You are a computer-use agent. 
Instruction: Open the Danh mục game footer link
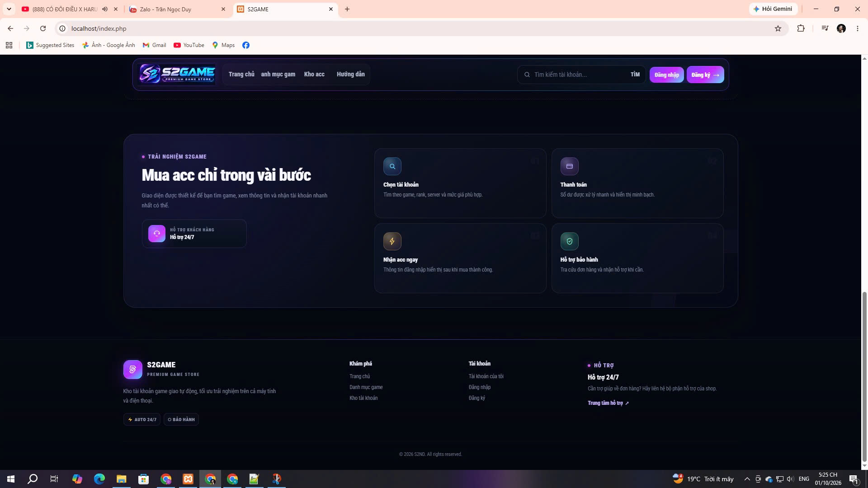tap(366, 387)
